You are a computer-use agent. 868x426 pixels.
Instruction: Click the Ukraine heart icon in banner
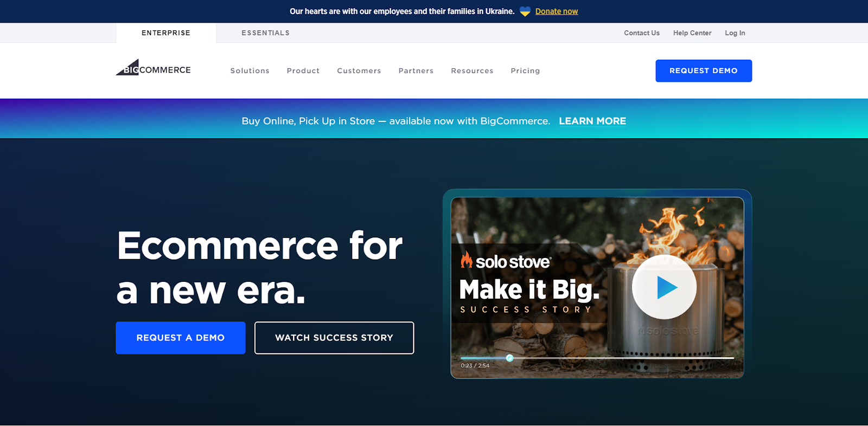pos(525,11)
